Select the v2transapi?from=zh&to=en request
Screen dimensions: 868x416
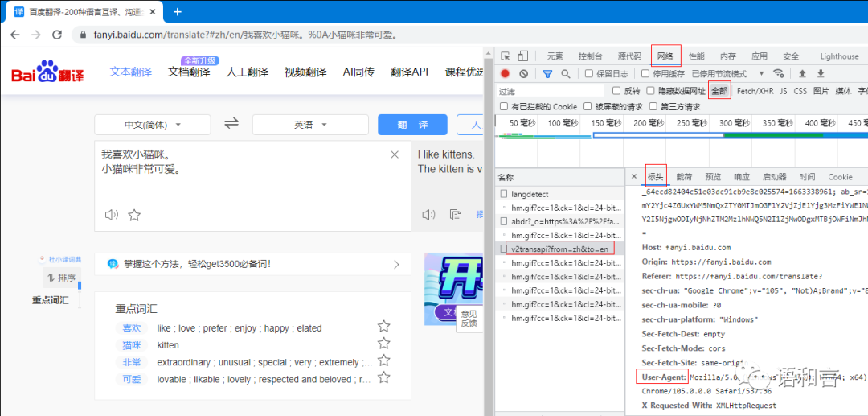(559, 249)
